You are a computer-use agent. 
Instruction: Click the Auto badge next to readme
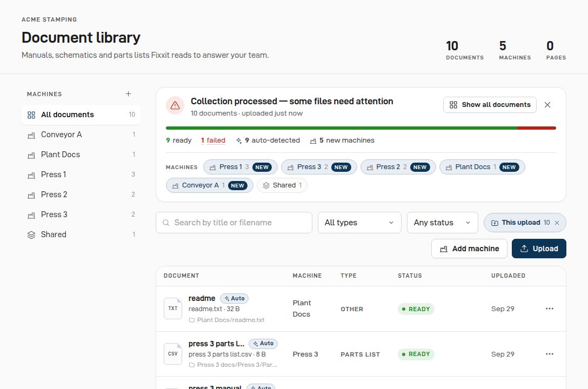click(x=235, y=298)
